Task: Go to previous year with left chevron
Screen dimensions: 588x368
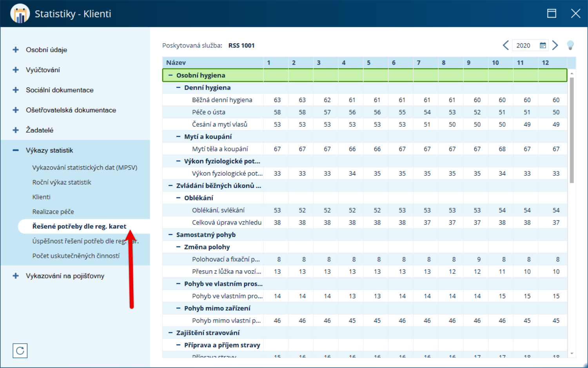Action: 506,46
